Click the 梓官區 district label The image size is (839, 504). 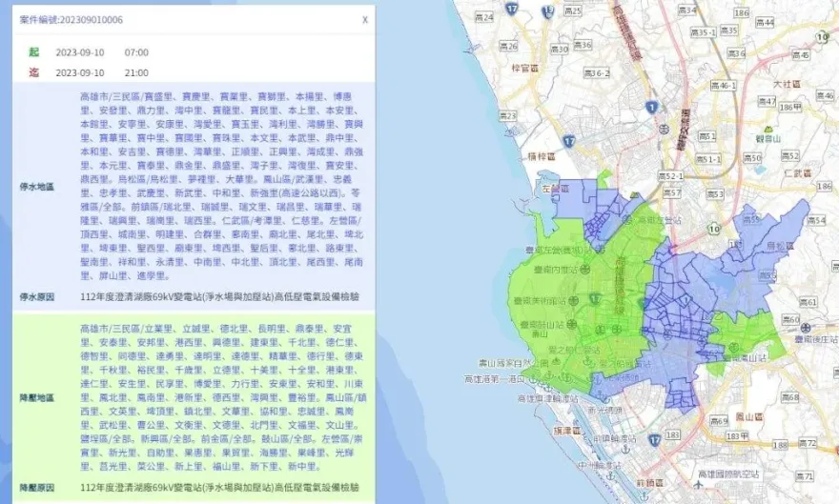point(524,68)
